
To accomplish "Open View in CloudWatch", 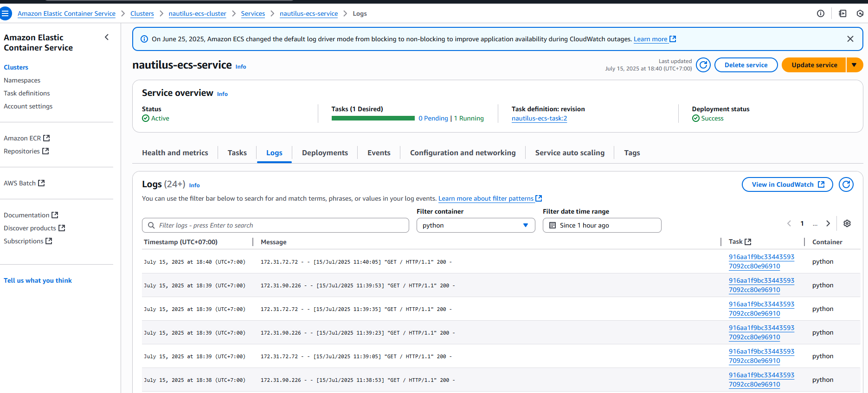I will click(787, 184).
